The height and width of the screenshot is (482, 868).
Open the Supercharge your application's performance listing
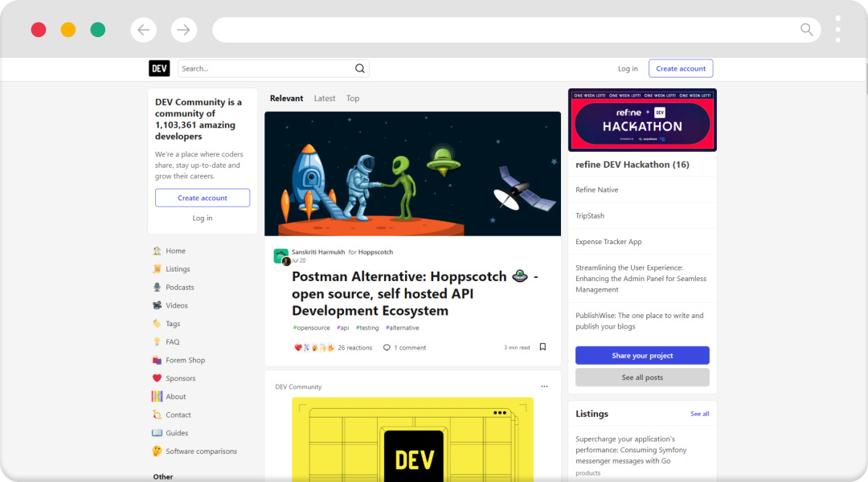coord(631,450)
